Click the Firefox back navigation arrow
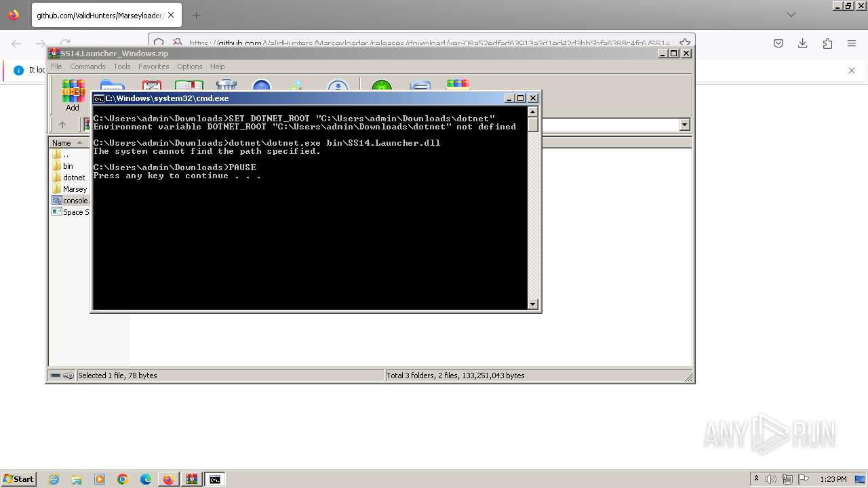 pos(16,43)
